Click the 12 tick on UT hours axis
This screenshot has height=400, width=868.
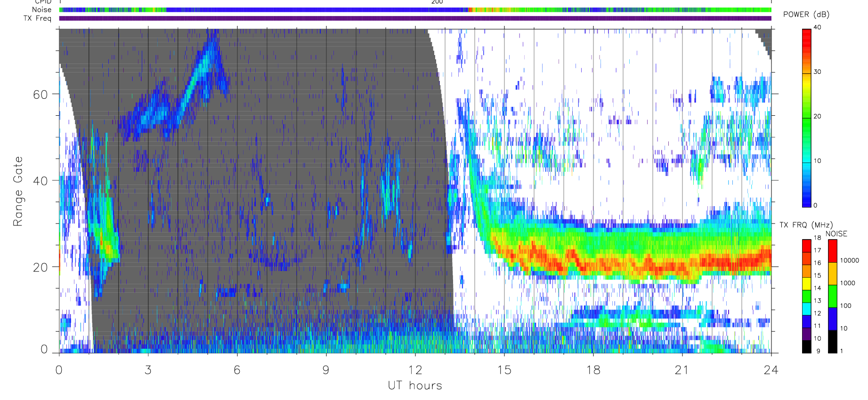pos(415,370)
